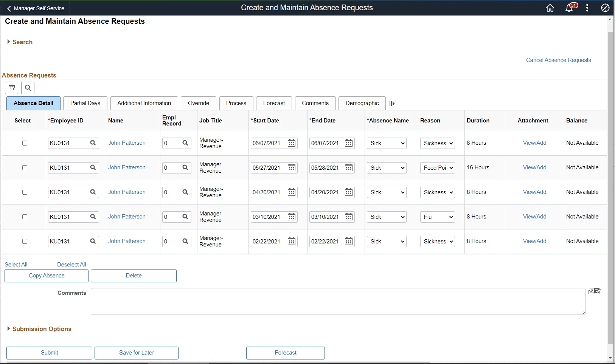Open the calendar picker for the first Start Date
Screen dimensions: 615x364
tap(292, 143)
